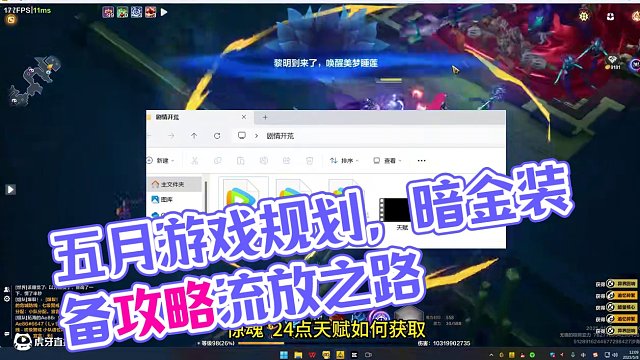This screenshot has width=640, height=360.
Task: Expand the left-side panel arrow button
Action: 11,189
